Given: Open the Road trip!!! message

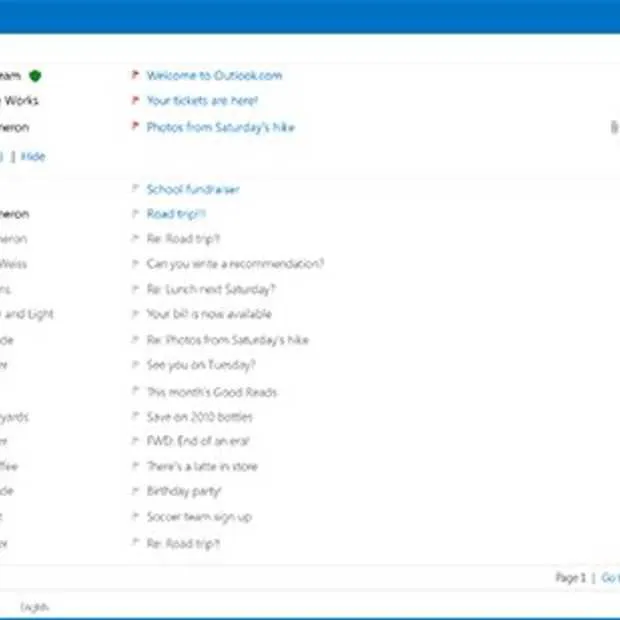Looking at the screenshot, I should coord(176,214).
